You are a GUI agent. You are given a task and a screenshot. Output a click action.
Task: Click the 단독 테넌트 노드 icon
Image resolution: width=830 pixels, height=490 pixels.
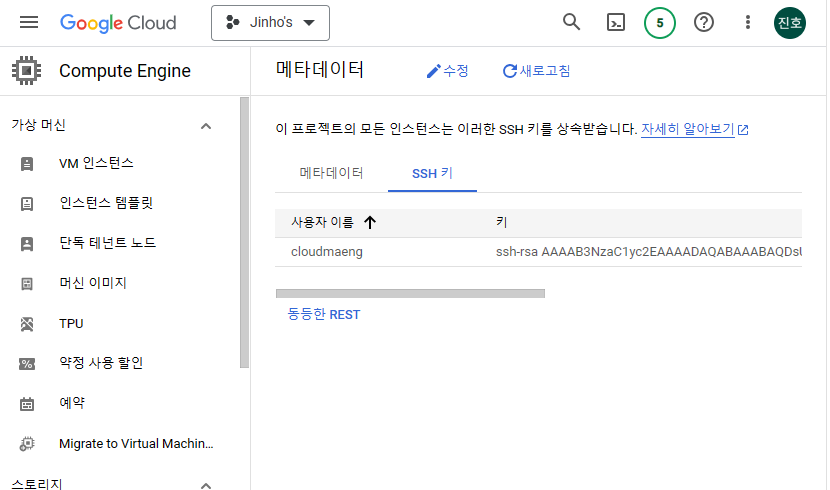coord(26,243)
